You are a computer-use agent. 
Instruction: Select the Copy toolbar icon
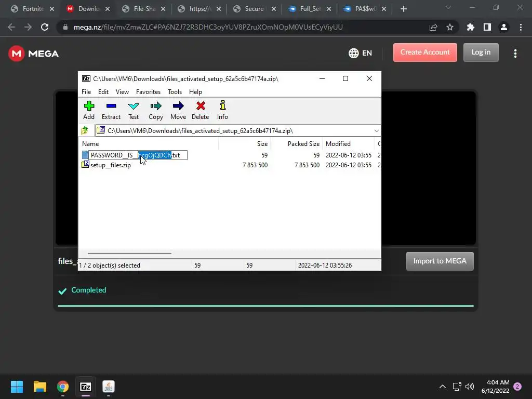click(156, 106)
